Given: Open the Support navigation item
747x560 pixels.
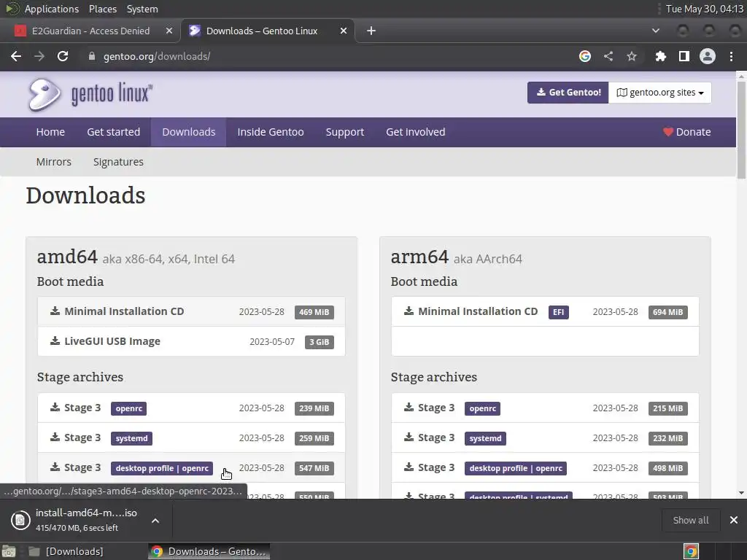Looking at the screenshot, I should point(345,132).
